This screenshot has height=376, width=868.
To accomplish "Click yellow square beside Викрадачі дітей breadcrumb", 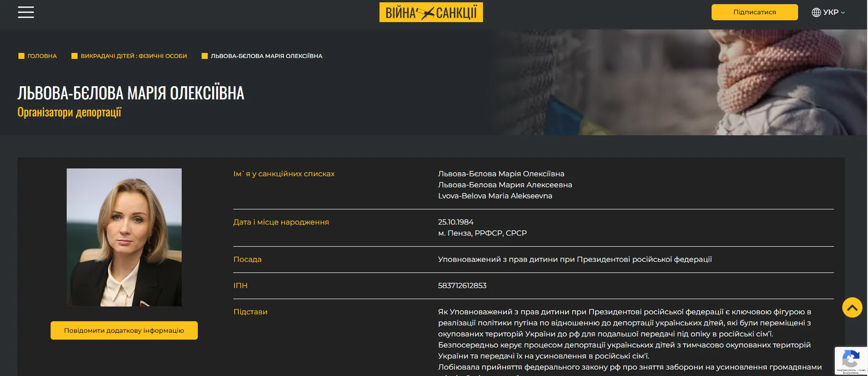I will click(x=75, y=56).
